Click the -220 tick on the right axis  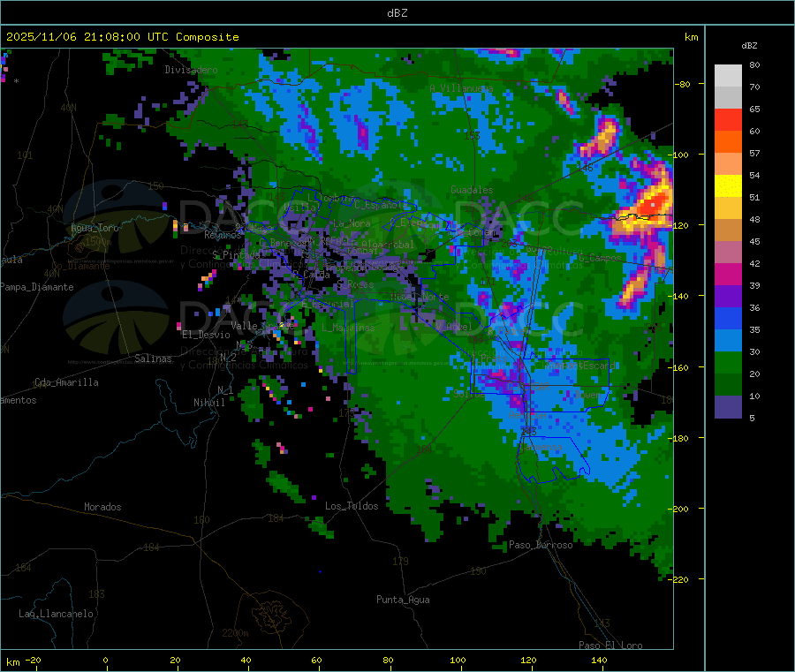click(680, 580)
